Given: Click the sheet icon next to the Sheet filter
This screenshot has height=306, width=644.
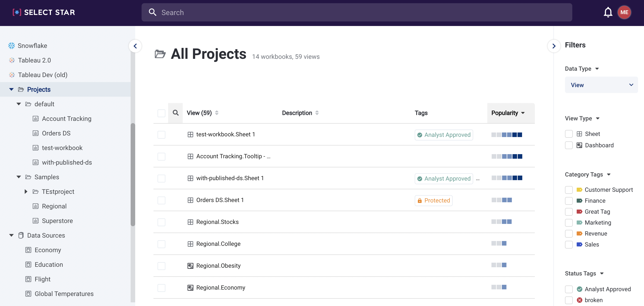Looking at the screenshot, I should (579, 134).
